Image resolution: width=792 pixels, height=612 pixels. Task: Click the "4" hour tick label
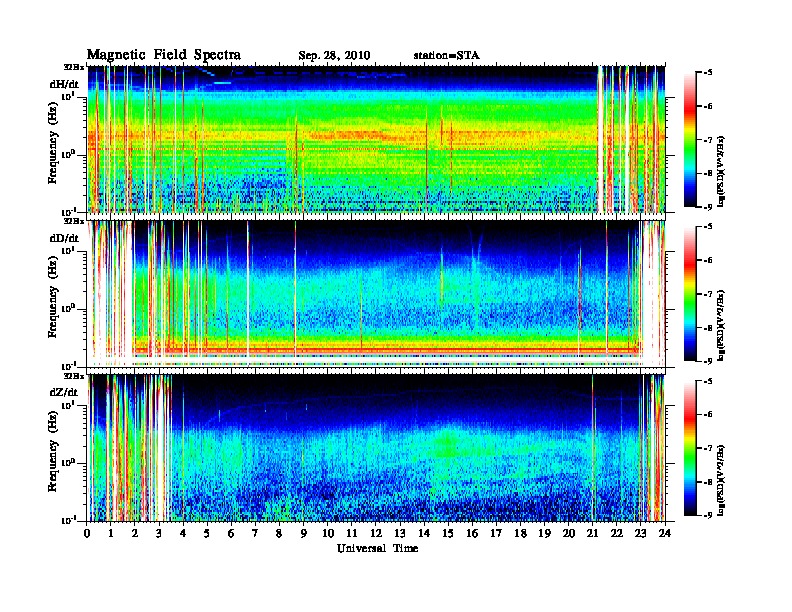[183, 533]
